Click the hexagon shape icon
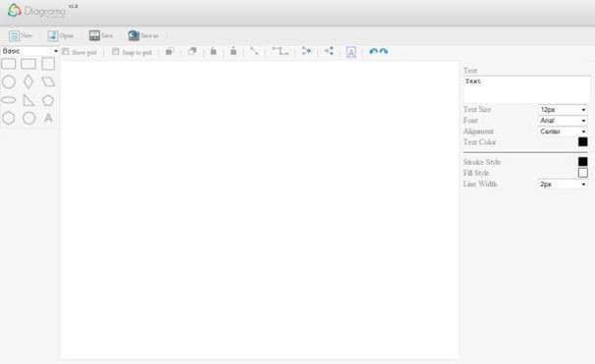This screenshot has height=364, width=595. [9, 118]
